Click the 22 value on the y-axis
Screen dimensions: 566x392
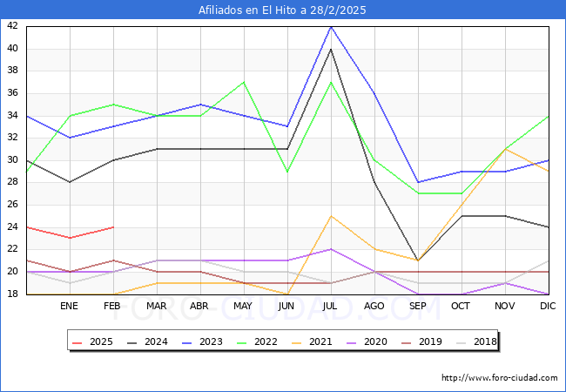13,249
